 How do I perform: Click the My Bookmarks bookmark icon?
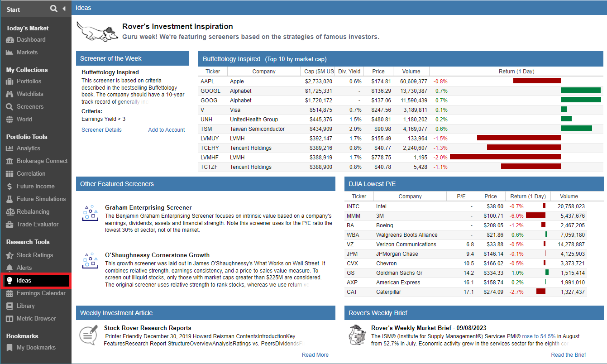(10, 348)
